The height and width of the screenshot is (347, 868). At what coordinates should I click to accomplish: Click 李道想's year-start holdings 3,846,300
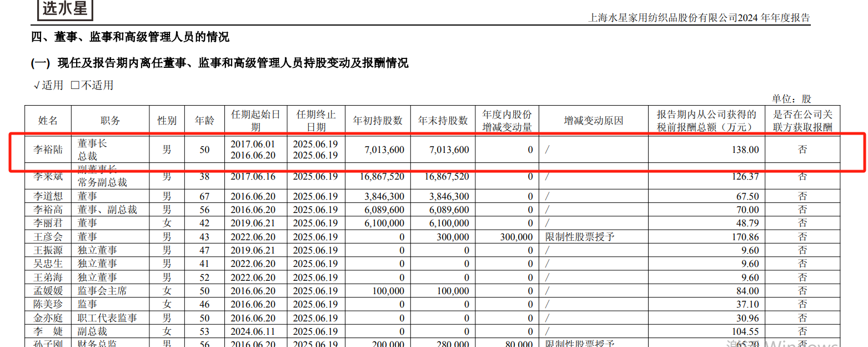tap(385, 196)
